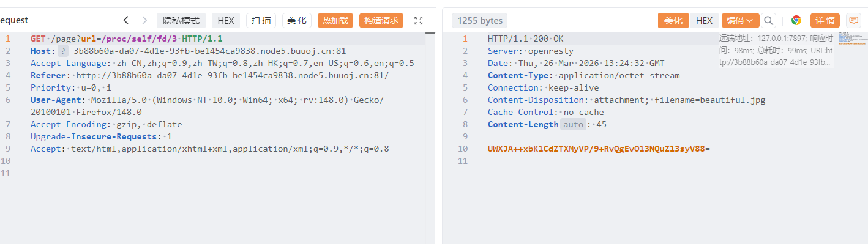Click the User-Agent header line
Image resolution: width=868 pixels, height=244 pixels.
point(208,106)
